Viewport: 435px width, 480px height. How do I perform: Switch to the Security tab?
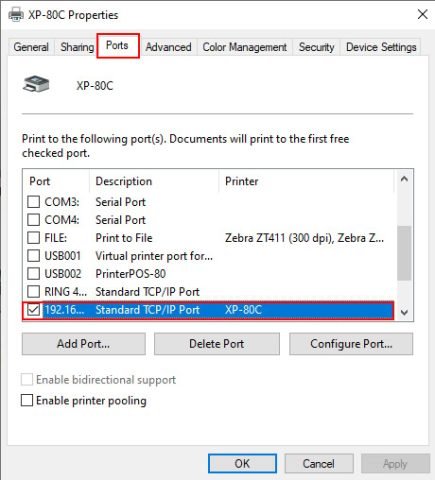coord(316,47)
